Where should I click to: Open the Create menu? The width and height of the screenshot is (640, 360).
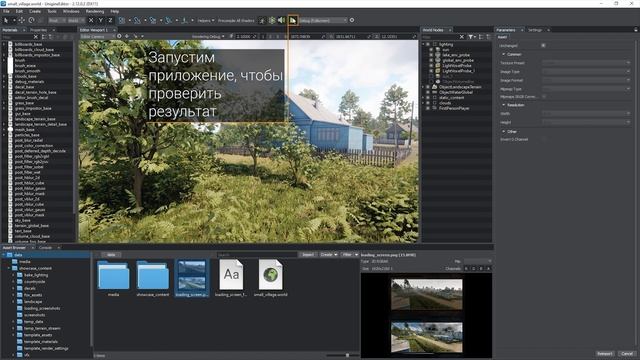pyautogui.click(x=35, y=11)
